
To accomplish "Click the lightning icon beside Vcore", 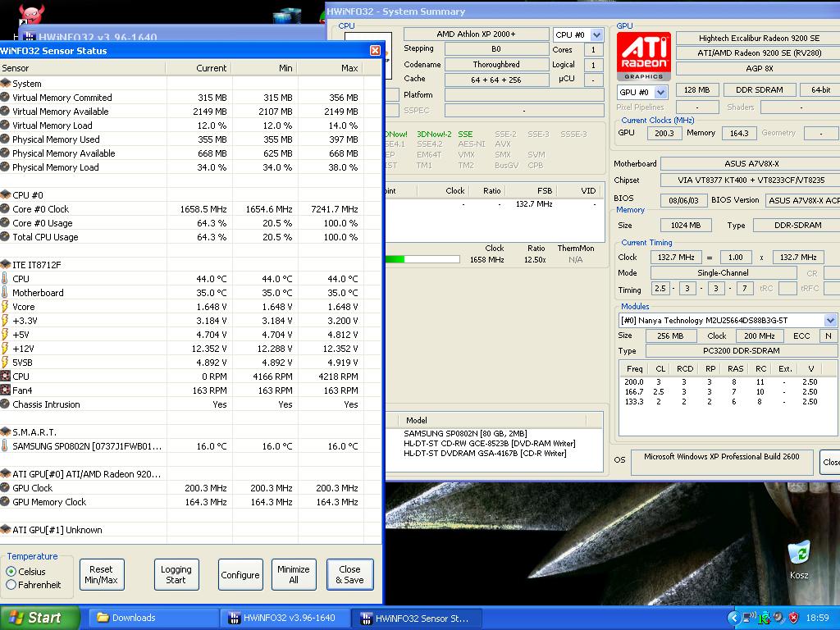I will 5,306.
